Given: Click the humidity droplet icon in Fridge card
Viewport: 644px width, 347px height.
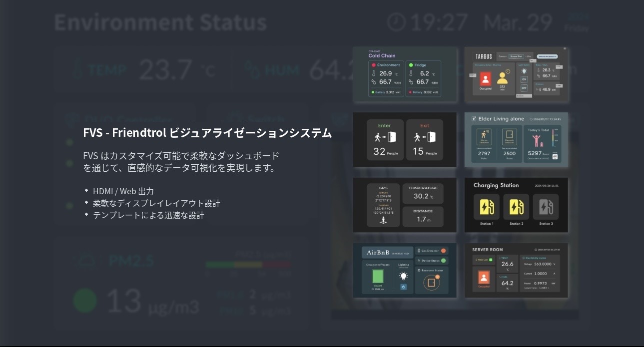Looking at the screenshot, I should (411, 82).
